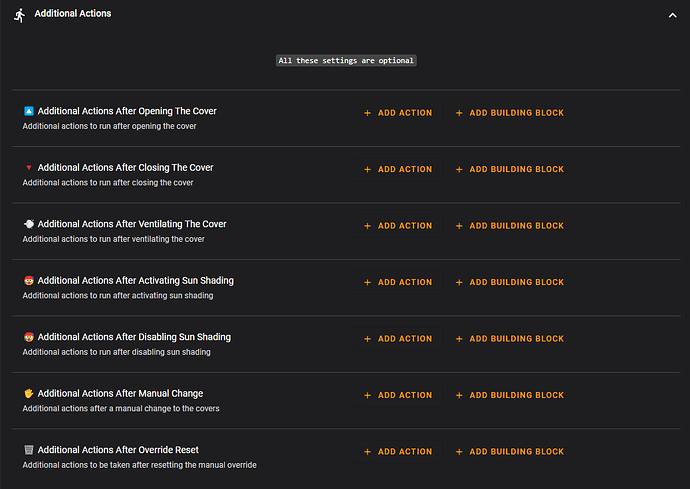The image size is (690, 489).
Task: Click the running person Additional Actions icon
Action: [19, 15]
